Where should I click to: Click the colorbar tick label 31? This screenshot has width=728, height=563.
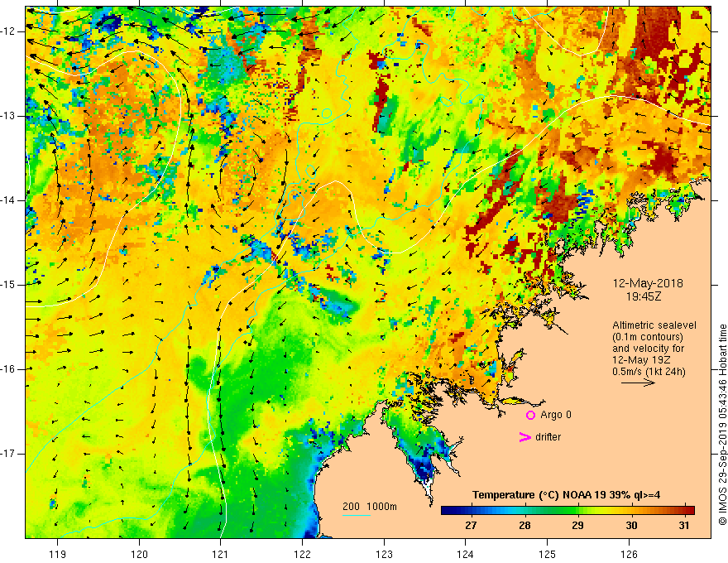tap(683, 526)
